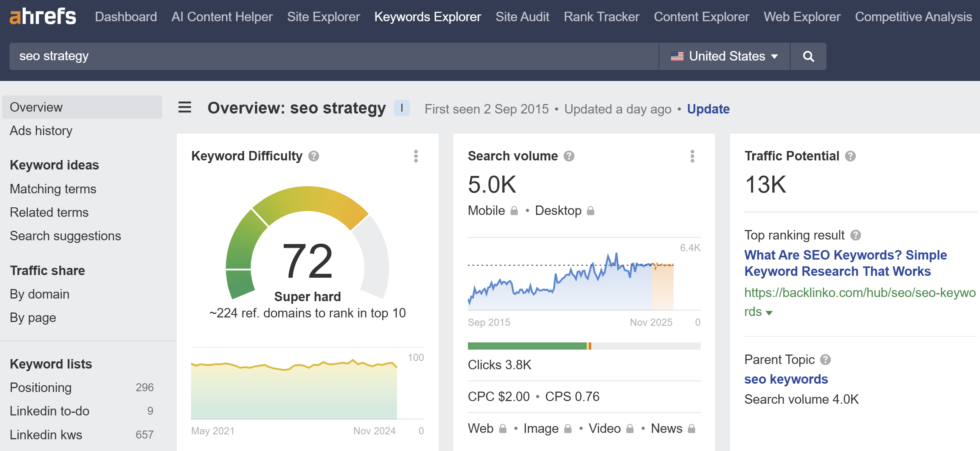Click the lock icon next to News
The image size is (980, 451).
691,429
